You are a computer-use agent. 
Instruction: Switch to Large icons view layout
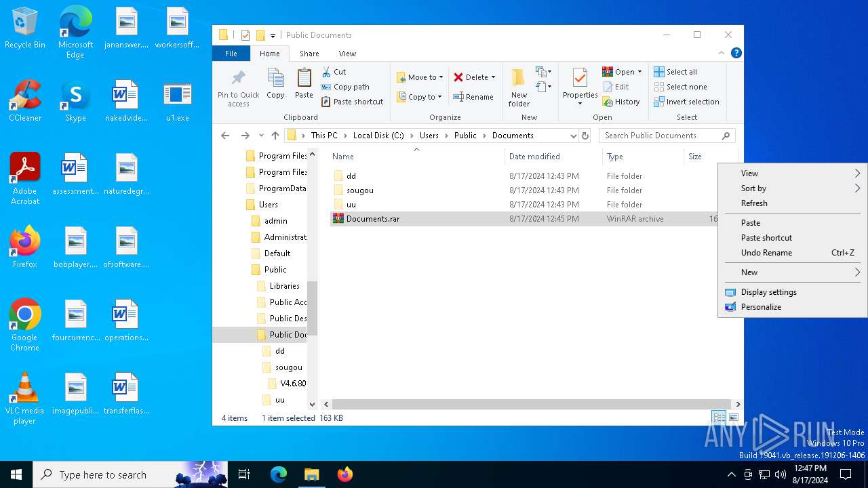pos(733,418)
